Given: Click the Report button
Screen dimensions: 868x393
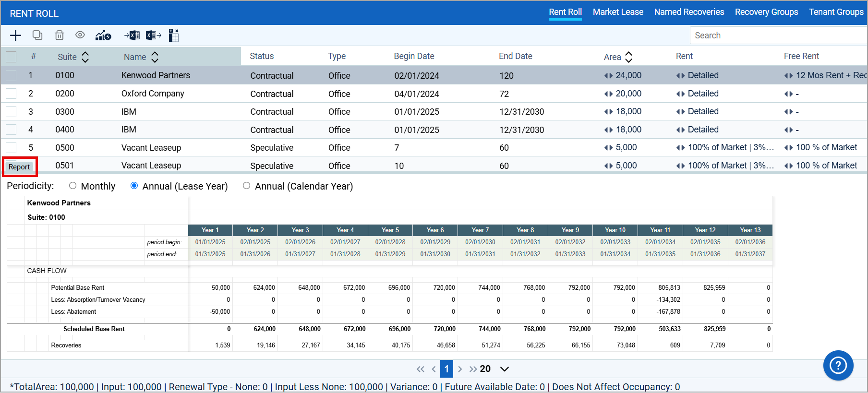Looking at the screenshot, I should (19, 167).
